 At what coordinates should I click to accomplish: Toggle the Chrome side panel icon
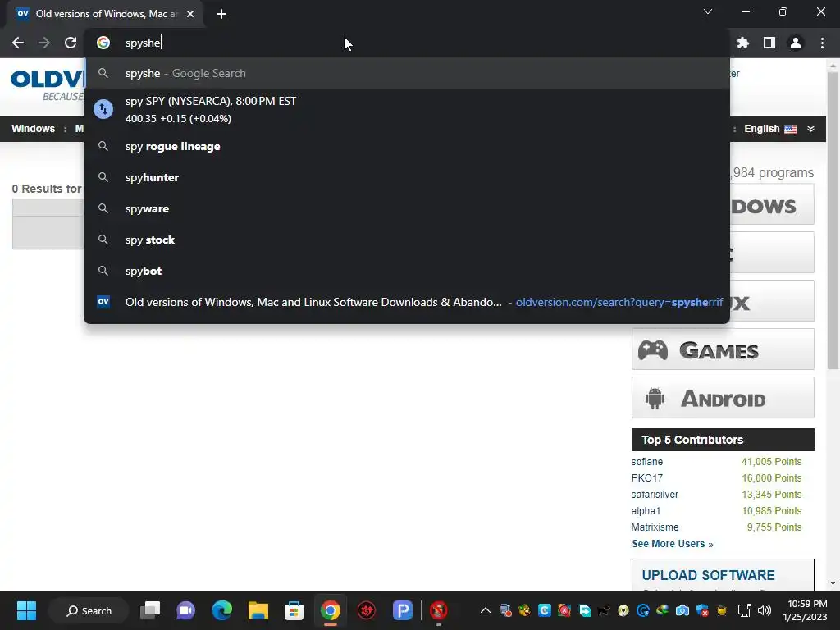769,43
